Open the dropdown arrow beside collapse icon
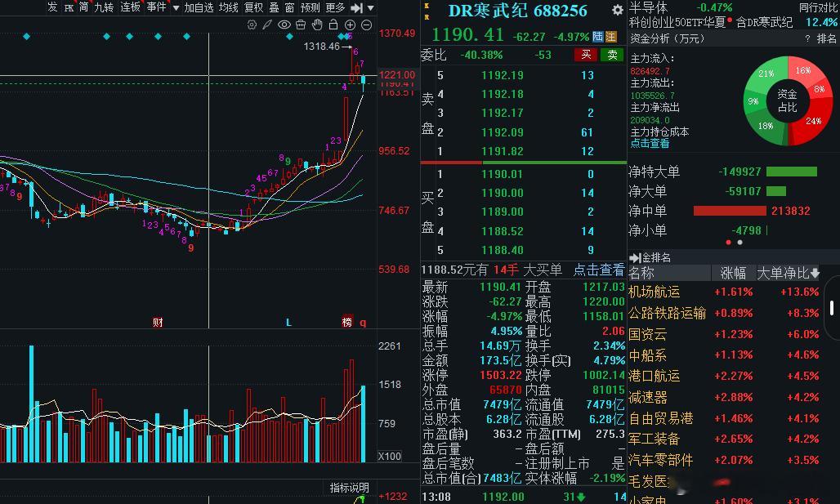Image resolution: width=840 pixels, height=504 pixels. 370,8
